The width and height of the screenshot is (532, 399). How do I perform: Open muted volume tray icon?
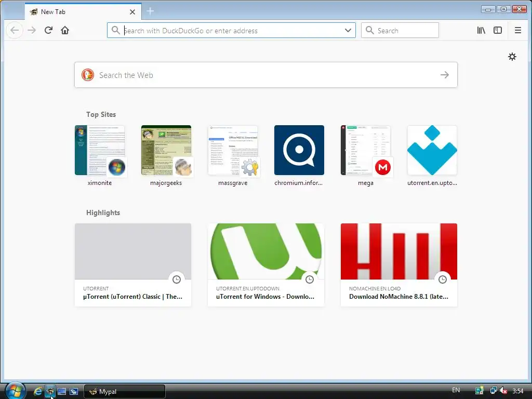point(503,391)
